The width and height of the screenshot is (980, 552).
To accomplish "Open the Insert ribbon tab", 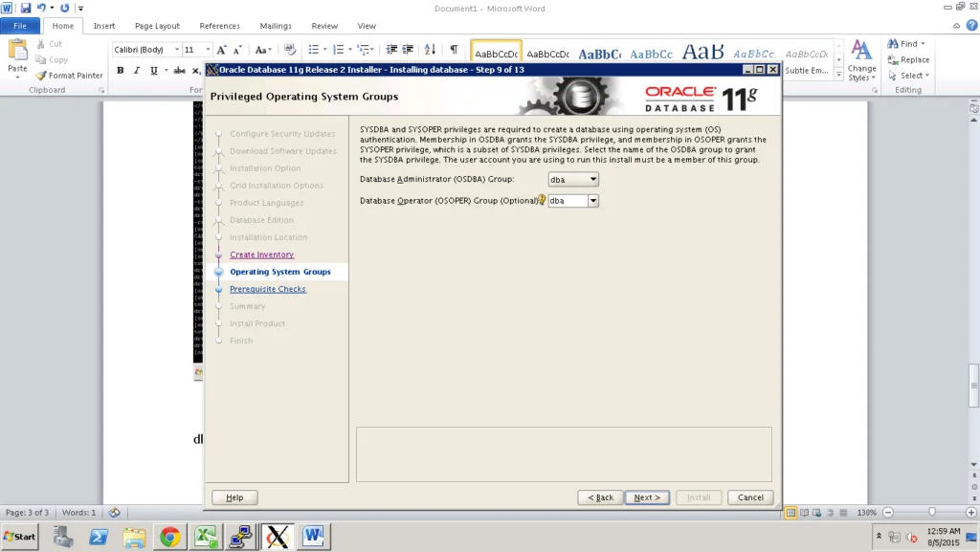I will click(103, 26).
